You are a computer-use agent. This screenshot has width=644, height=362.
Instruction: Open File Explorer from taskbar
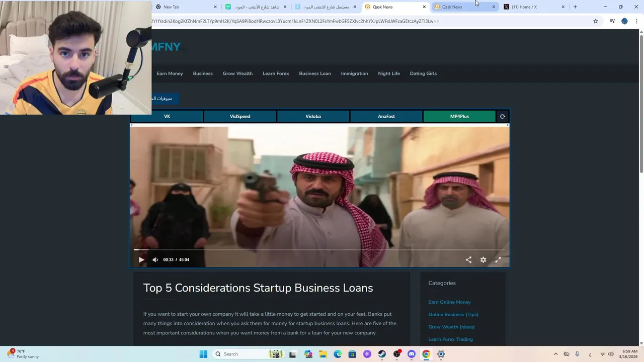point(323,354)
